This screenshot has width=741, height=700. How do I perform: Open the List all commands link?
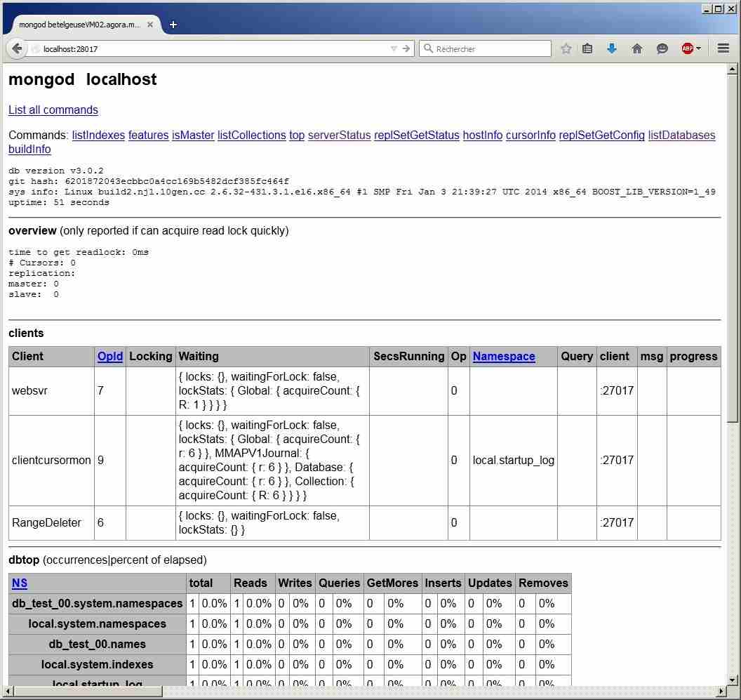coord(53,110)
